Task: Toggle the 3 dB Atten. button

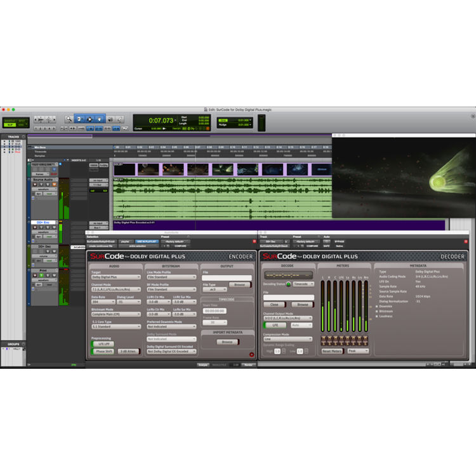Action: (129, 351)
